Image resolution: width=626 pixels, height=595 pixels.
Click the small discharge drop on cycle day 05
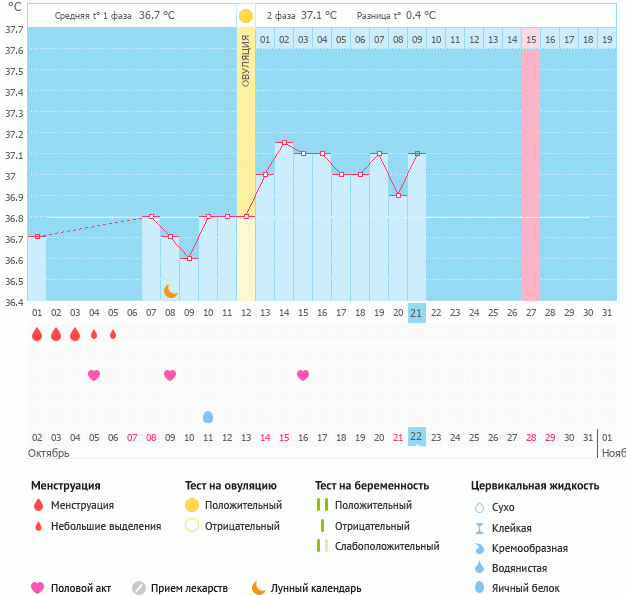point(113,334)
